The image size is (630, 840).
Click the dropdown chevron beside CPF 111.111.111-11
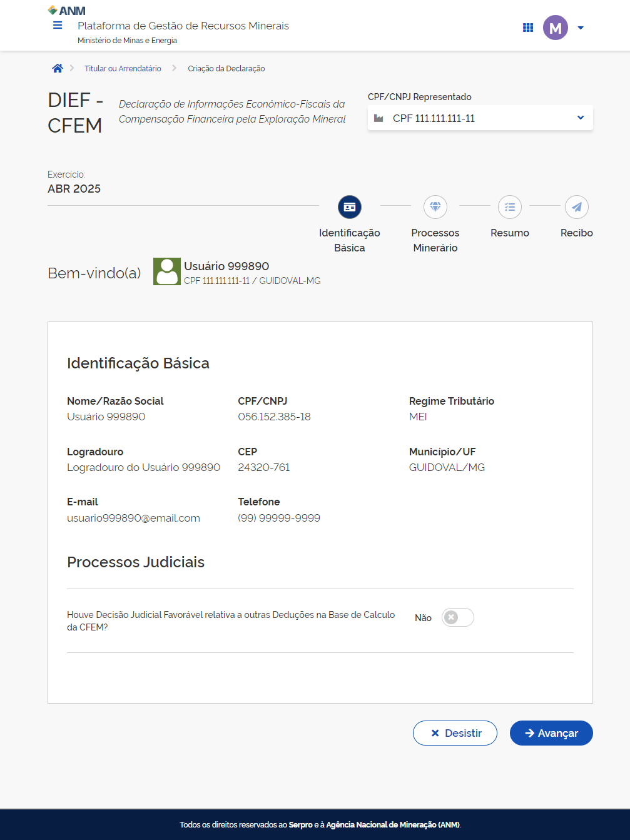coord(580,118)
